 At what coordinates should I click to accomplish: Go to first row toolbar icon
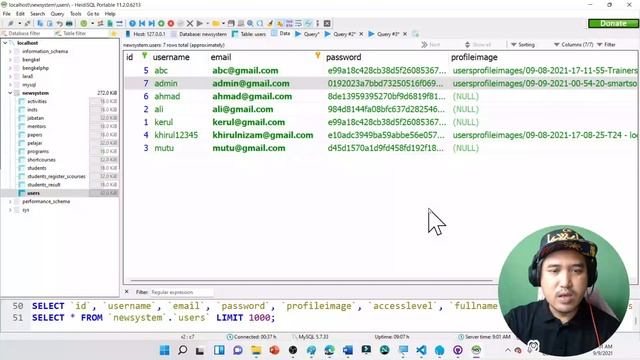tap(142, 23)
